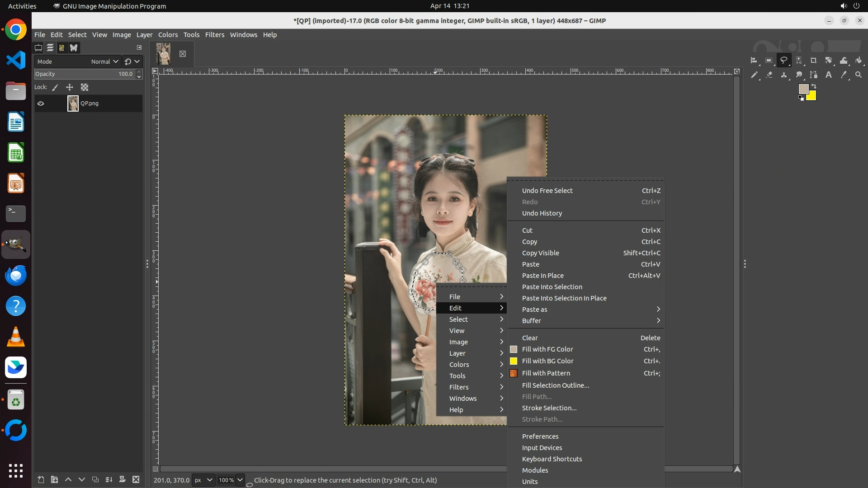Toggle lock pixels brush icon
868x488 pixels.
[x=55, y=87]
